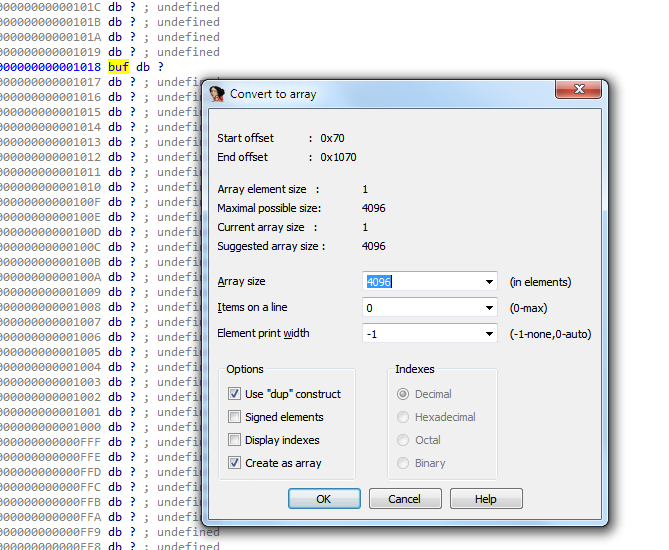Enable the Display indexes checkbox
The width and height of the screenshot is (669, 550).
pos(235,440)
